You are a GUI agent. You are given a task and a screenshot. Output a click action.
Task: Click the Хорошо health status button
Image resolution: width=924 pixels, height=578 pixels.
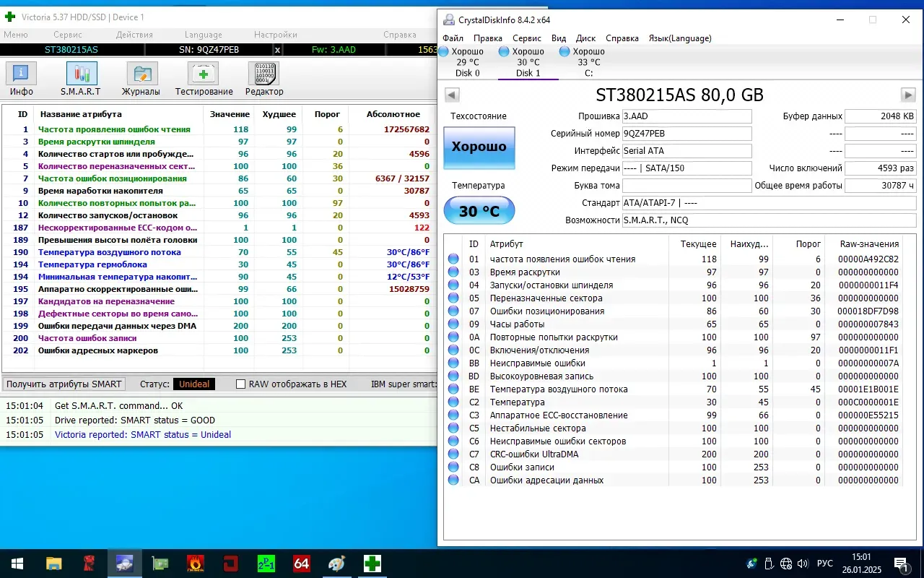click(479, 147)
